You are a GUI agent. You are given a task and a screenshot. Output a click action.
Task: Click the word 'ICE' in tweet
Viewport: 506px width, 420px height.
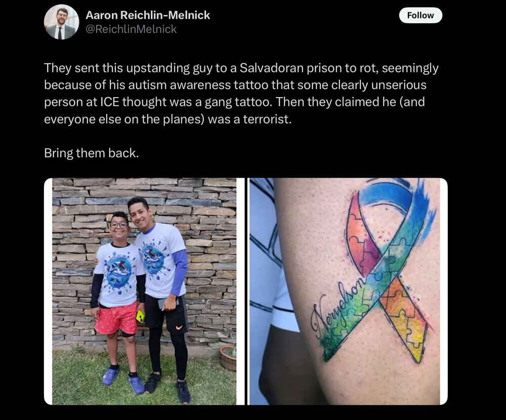pyautogui.click(x=110, y=102)
